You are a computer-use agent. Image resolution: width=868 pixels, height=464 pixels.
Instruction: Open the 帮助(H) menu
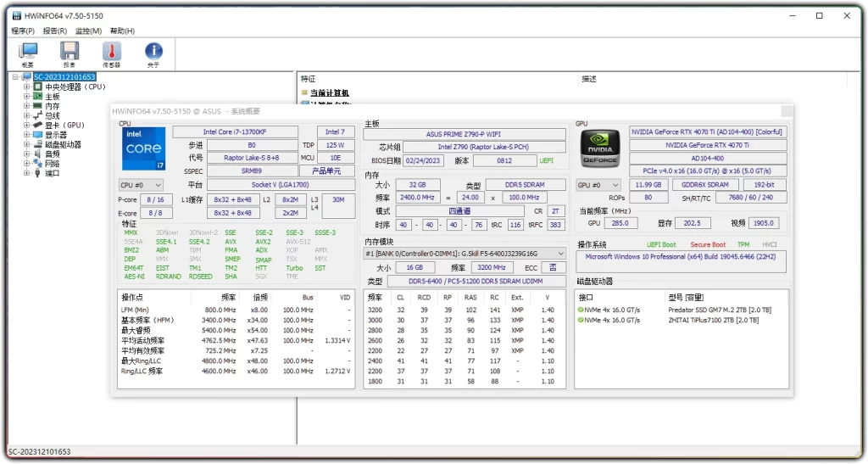pyautogui.click(x=122, y=31)
